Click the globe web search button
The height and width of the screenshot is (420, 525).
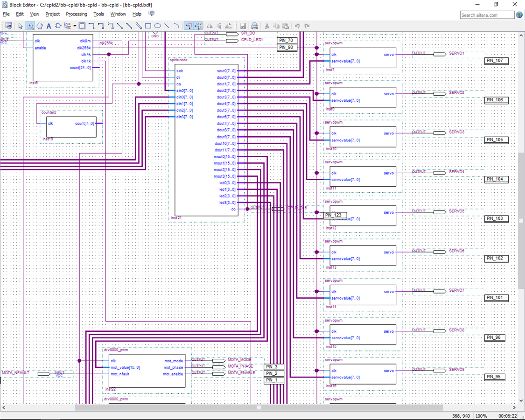(x=519, y=15)
